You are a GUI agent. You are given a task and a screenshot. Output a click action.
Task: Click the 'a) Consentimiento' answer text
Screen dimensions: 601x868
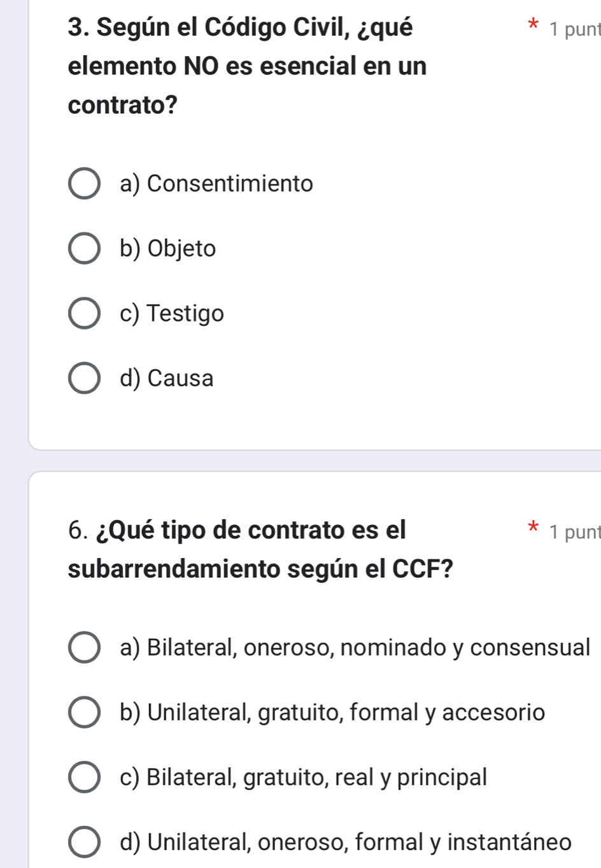point(216,184)
